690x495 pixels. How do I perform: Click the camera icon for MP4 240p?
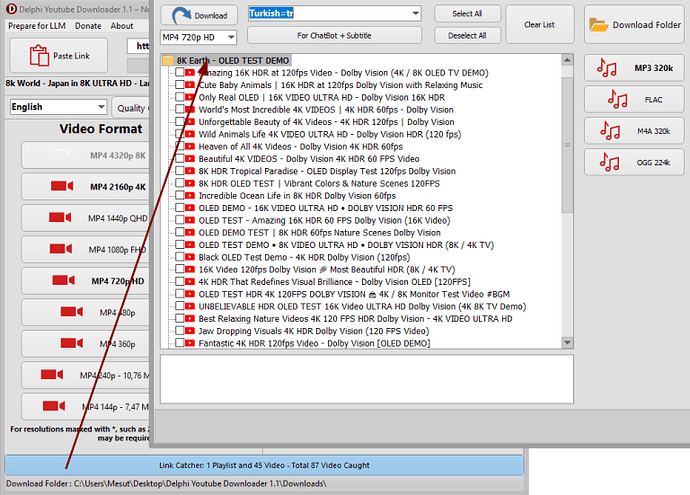pos(52,374)
